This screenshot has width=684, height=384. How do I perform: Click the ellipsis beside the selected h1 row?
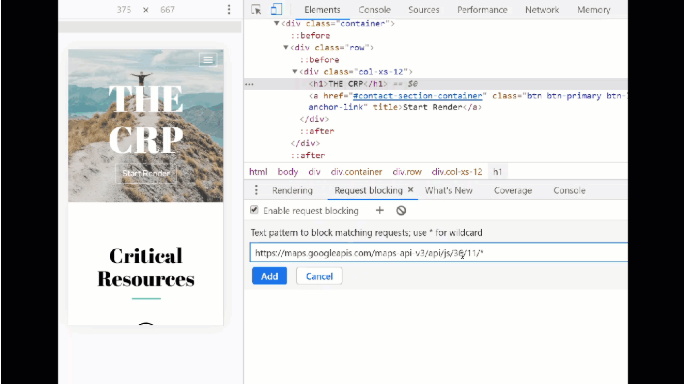coord(250,84)
